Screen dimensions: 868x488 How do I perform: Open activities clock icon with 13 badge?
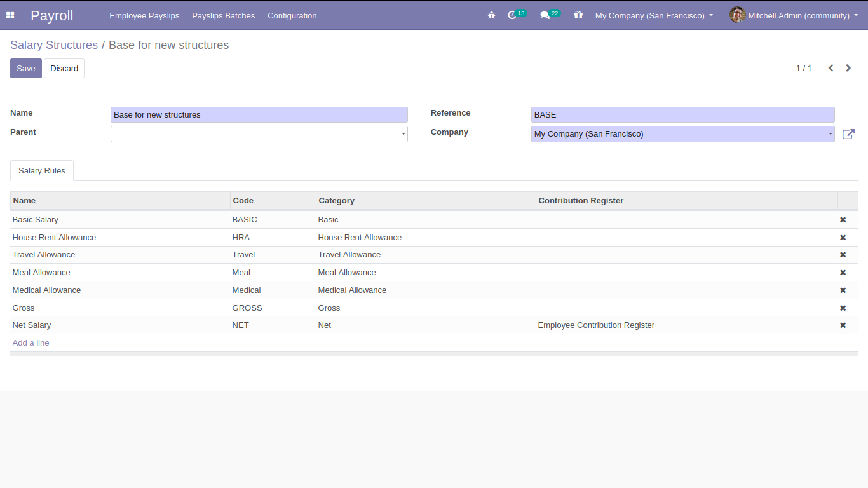(513, 15)
